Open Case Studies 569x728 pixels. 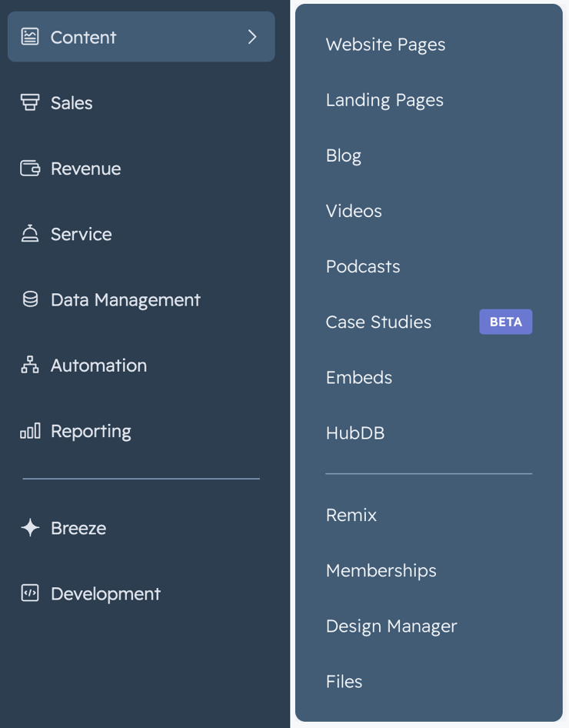tap(378, 322)
